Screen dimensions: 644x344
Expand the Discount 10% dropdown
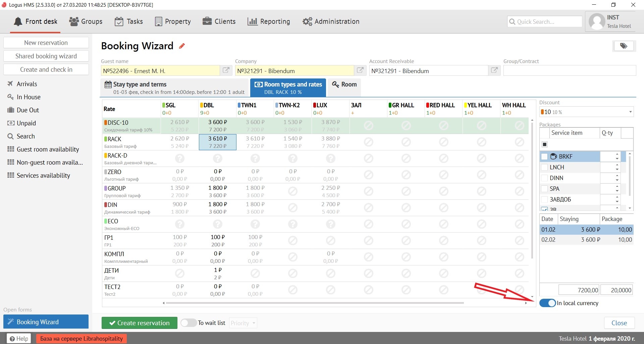[x=630, y=112]
